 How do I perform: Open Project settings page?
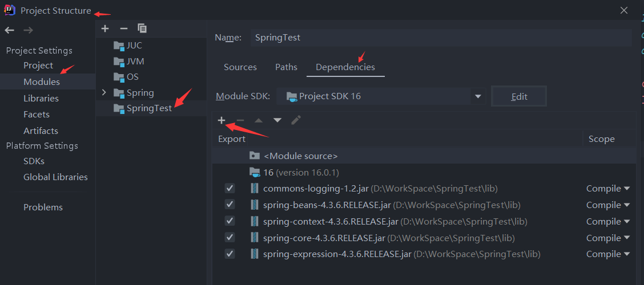[38, 66]
